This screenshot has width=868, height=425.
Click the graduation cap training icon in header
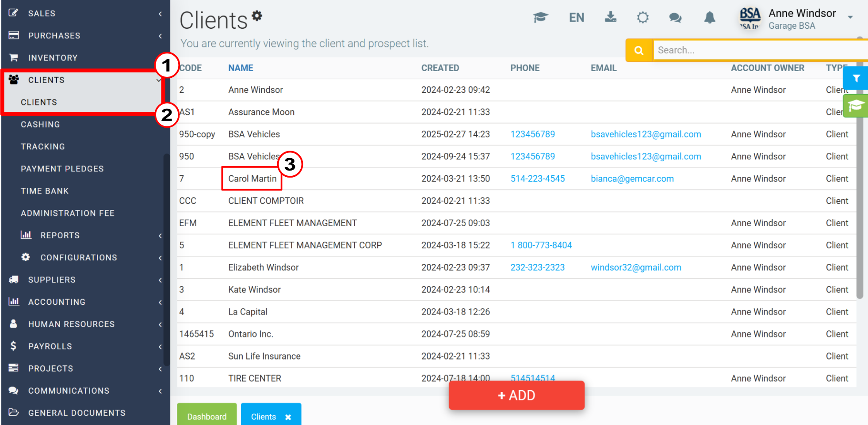point(540,17)
